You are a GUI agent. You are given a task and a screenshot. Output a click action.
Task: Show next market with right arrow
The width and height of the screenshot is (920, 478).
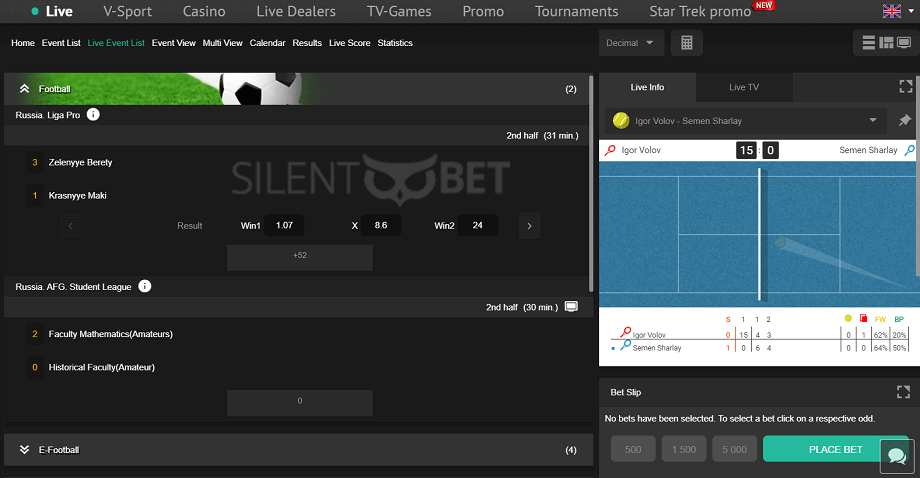(529, 226)
